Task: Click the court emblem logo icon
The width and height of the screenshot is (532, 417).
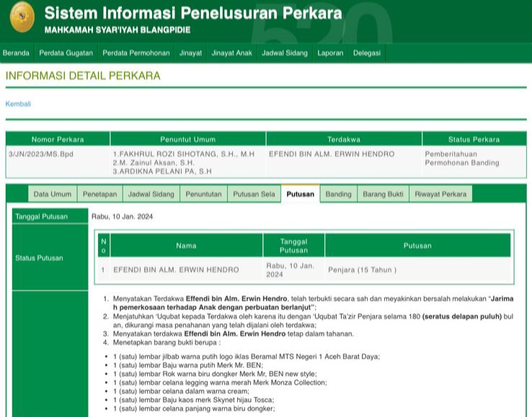Action: pyautogui.click(x=22, y=18)
